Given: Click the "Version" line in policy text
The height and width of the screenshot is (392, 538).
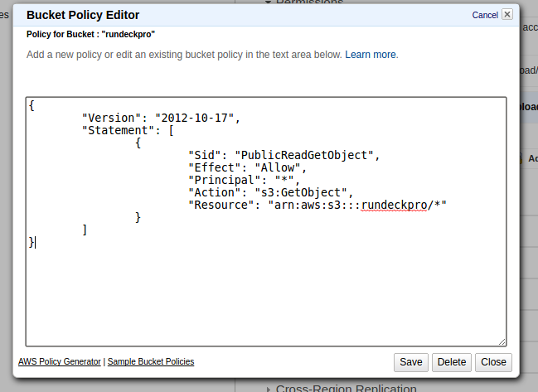Looking at the screenshot, I should [161, 118].
